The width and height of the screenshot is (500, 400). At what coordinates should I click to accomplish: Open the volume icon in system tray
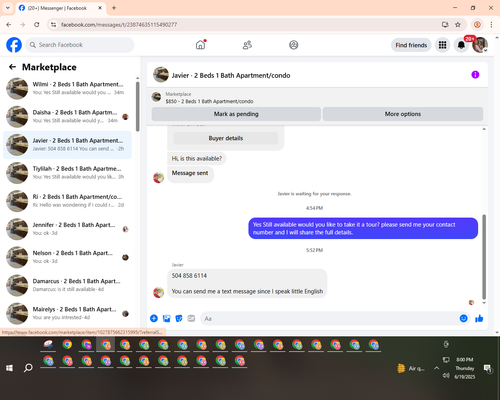click(x=446, y=375)
